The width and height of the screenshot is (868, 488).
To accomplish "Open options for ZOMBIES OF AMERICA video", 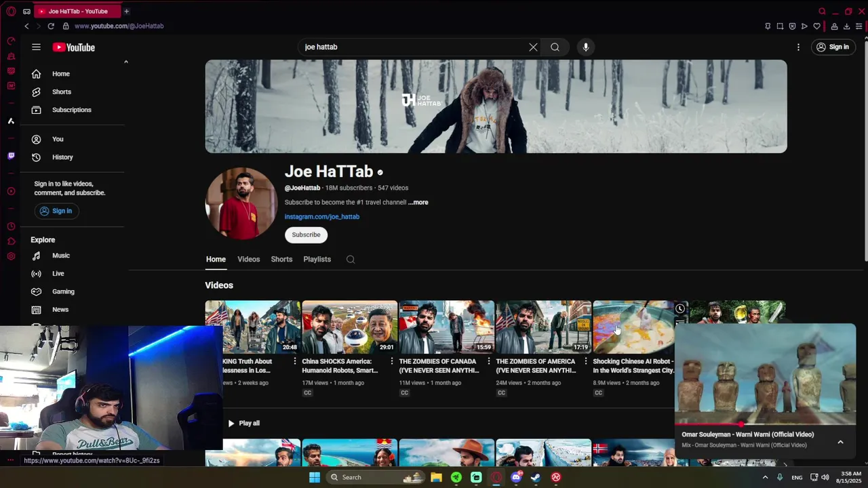I will pos(586,361).
